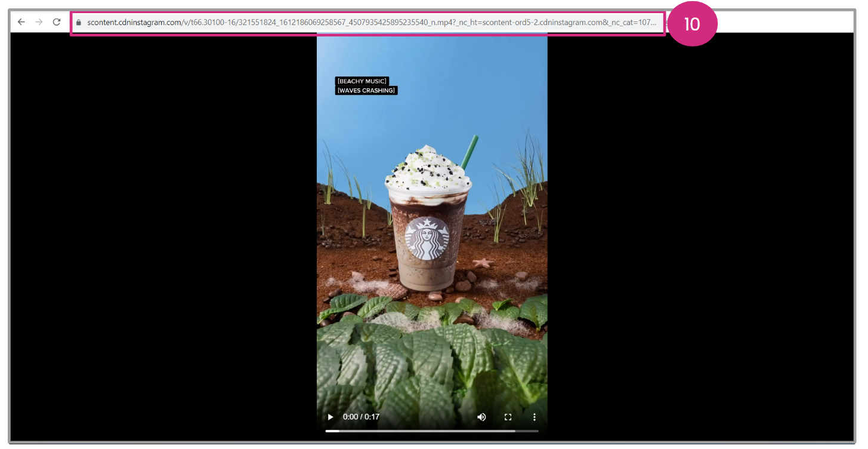The image size is (868, 449).
Task: Click the [BEACHY MUSIC] caption label
Action: [362, 81]
